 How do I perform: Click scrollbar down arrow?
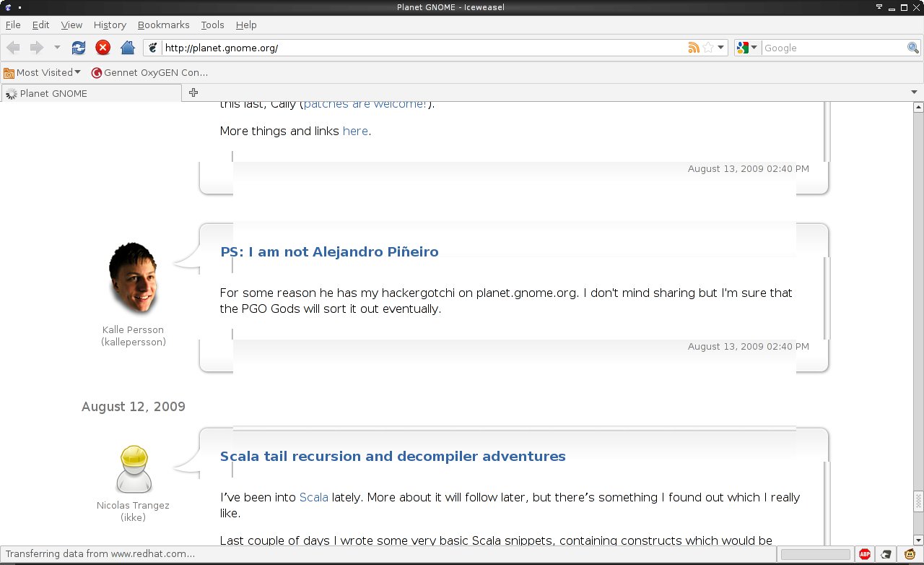pyautogui.click(x=918, y=540)
